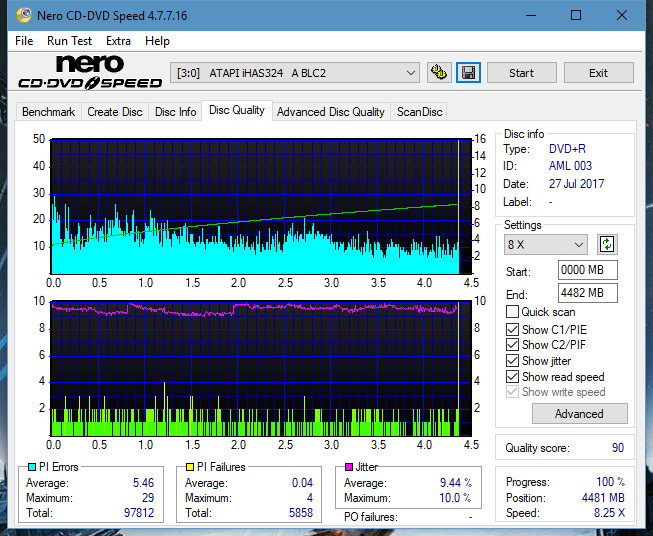
Task: Close the Nero CD-DVD Speed window
Action: [x=622, y=15]
